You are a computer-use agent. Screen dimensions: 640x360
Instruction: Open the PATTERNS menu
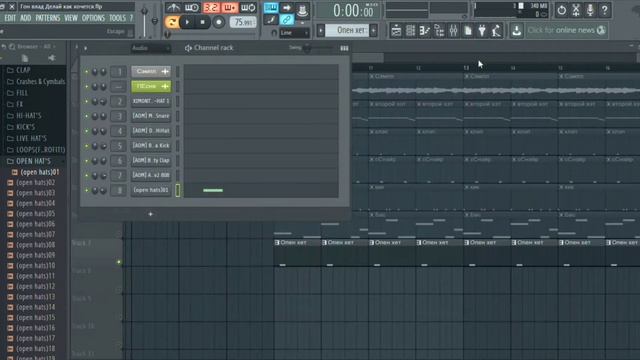tap(47, 18)
